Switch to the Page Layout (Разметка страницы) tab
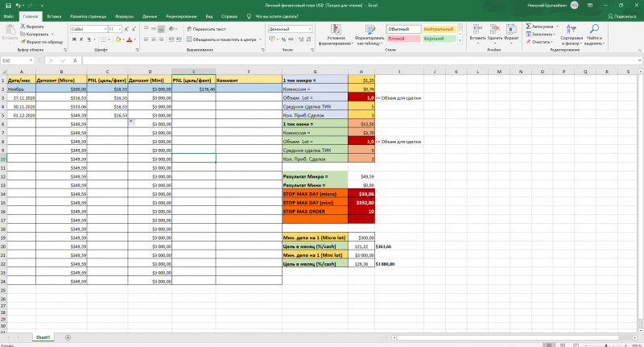The height and width of the screenshot is (347, 644). [88, 16]
